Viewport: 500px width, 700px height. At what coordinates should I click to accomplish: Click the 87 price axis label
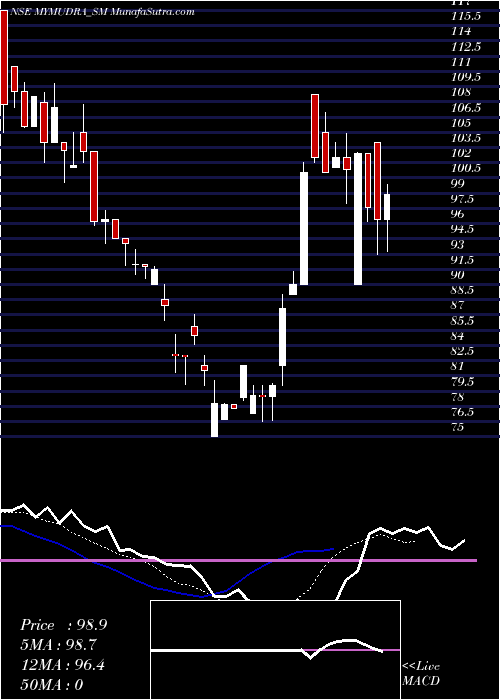(458, 305)
